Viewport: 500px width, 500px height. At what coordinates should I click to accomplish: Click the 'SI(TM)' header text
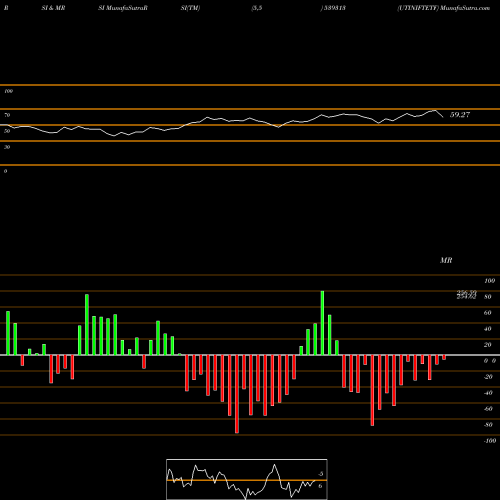pyautogui.click(x=190, y=8)
